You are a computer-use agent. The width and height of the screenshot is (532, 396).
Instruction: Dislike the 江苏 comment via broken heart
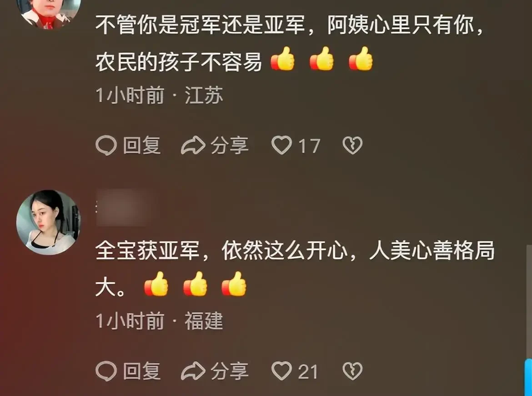click(352, 145)
